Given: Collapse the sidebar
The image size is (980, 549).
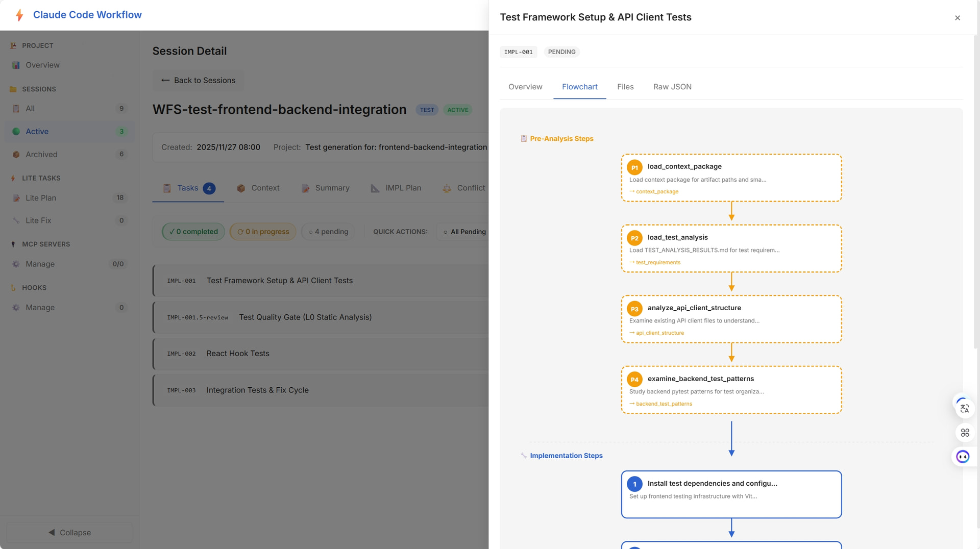Looking at the screenshot, I should click(x=69, y=532).
